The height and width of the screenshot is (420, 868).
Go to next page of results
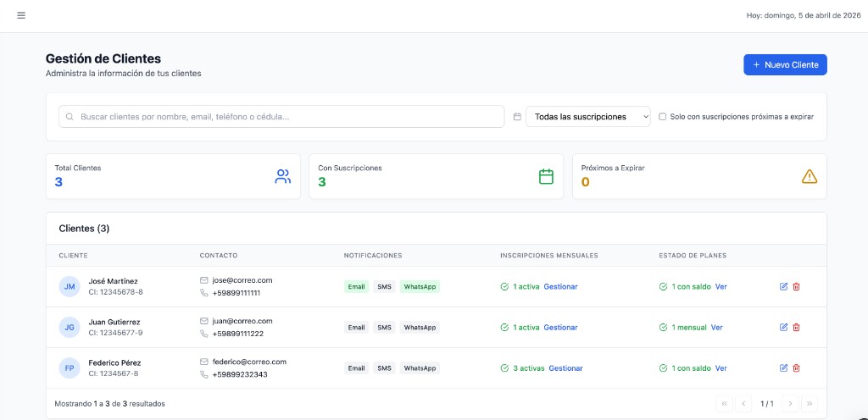790,404
